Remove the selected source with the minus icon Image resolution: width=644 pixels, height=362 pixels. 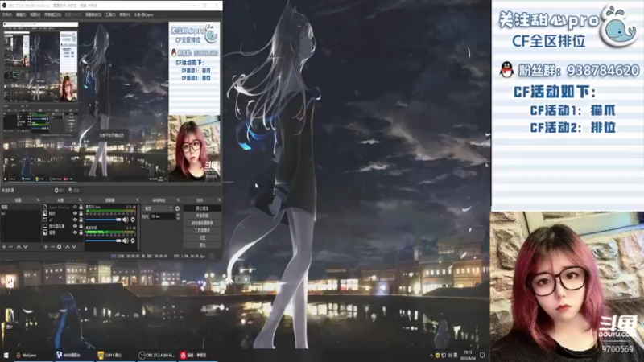tap(52, 247)
